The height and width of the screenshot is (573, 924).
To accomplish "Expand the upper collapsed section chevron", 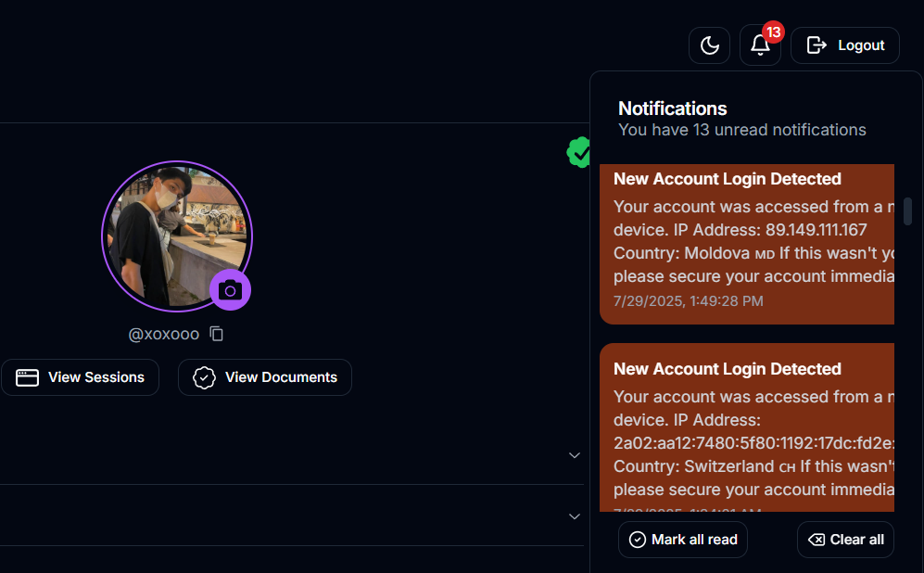I will coord(574,455).
